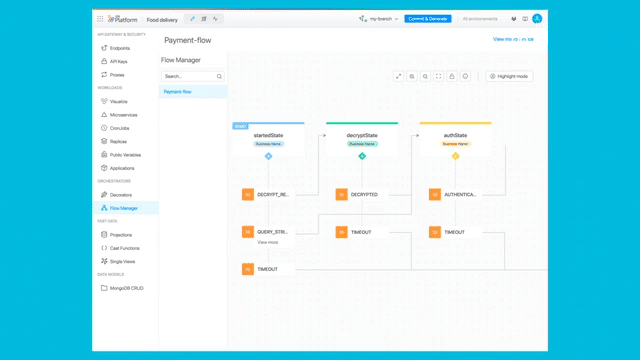The height and width of the screenshot is (360, 640).
Task: Open the my-branch dropdown
Action: 378,19
